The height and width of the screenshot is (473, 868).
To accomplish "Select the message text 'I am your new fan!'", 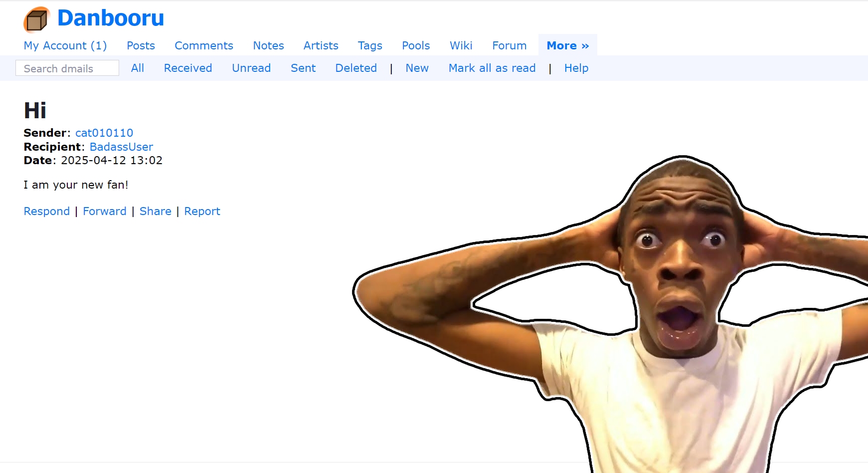I will 76,185.
